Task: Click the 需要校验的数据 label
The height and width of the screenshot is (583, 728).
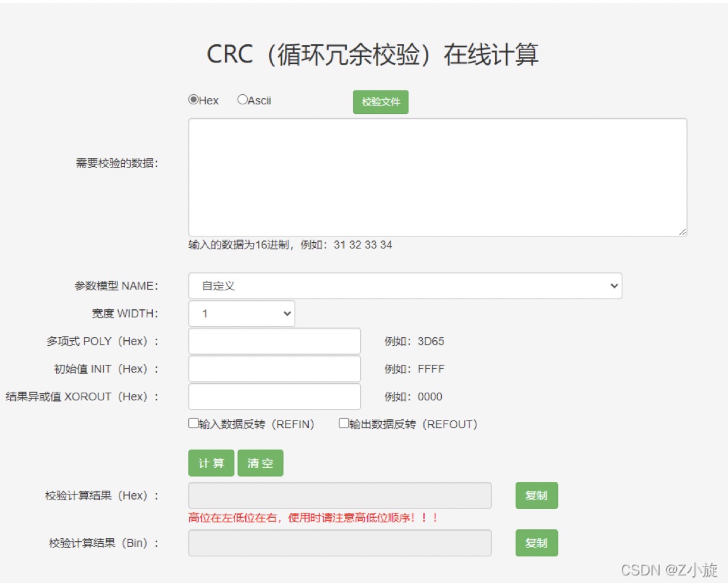Action: pyautogui.click(x=117, y=163)
